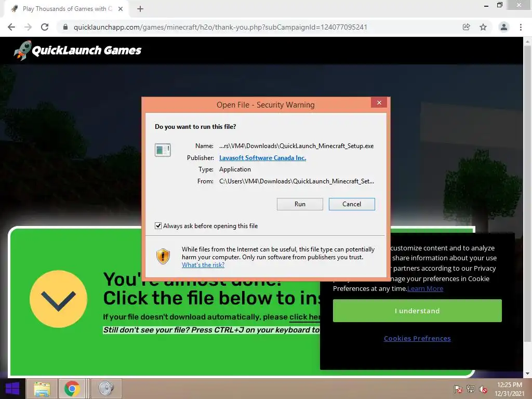This screenshot has height=399, width=532.
Task: Uncheck Always ask before opening this file
Action: pos(158,225)
